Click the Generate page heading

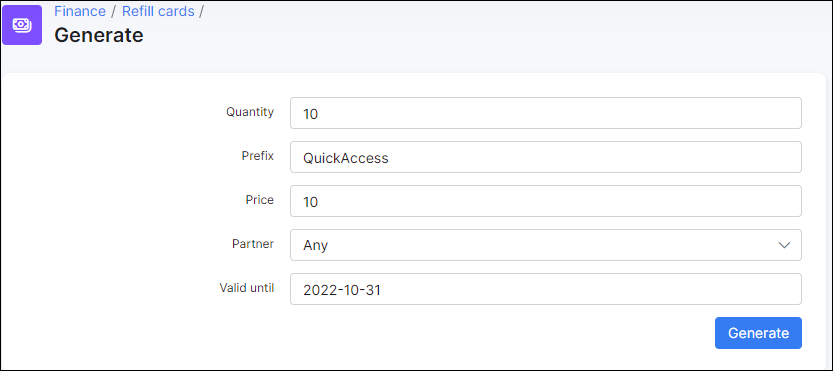(x=99, y=35)
